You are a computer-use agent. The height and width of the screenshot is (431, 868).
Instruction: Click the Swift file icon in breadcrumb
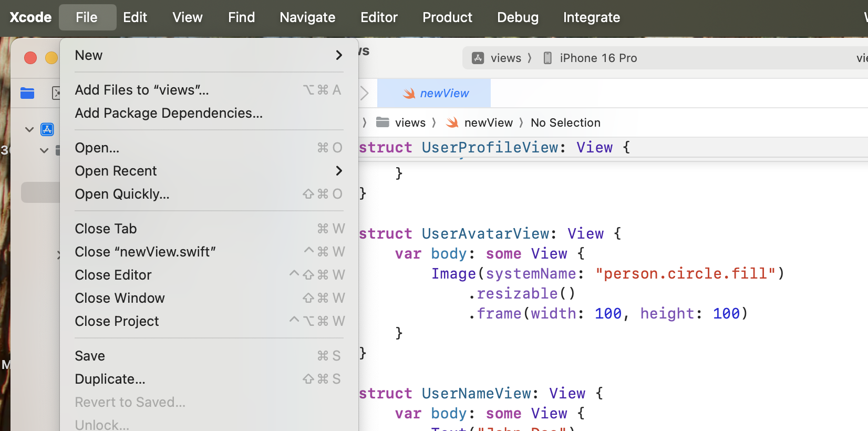(x=452, y=122)
